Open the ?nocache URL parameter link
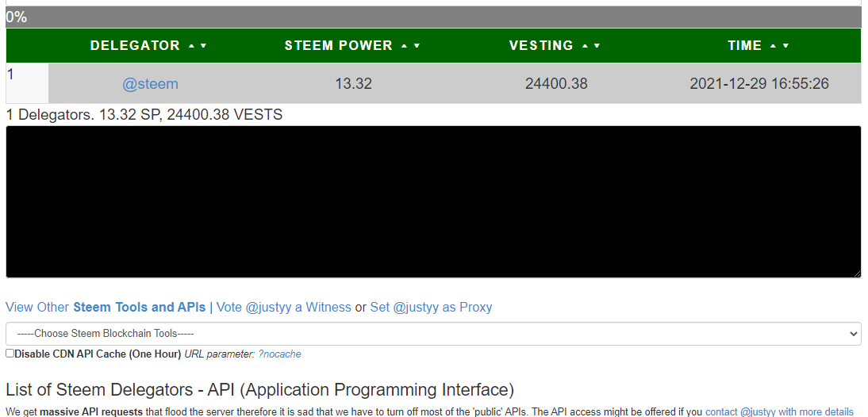The image size is (868, 417). pos(279,354)
